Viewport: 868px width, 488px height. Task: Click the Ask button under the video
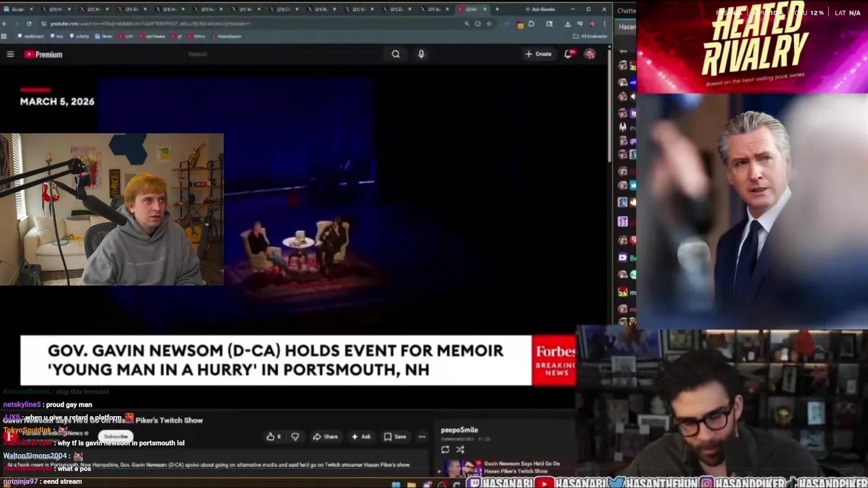[x=361, y=436]
